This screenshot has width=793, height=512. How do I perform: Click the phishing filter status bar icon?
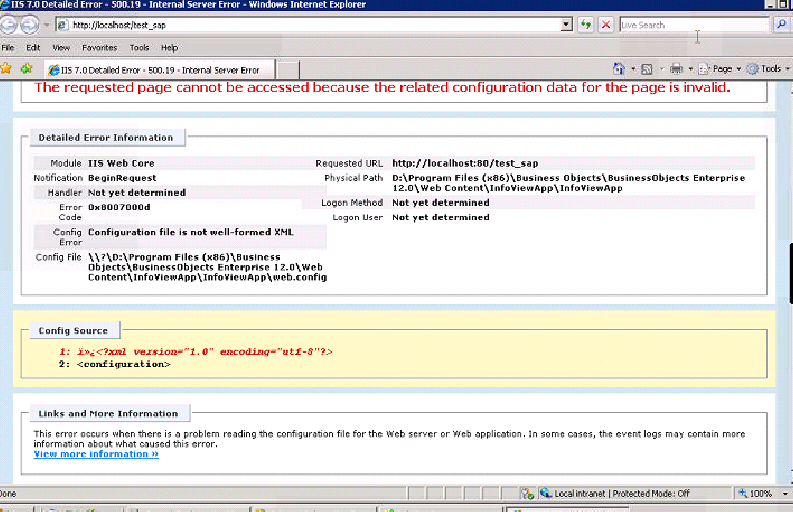pos(527,493)
